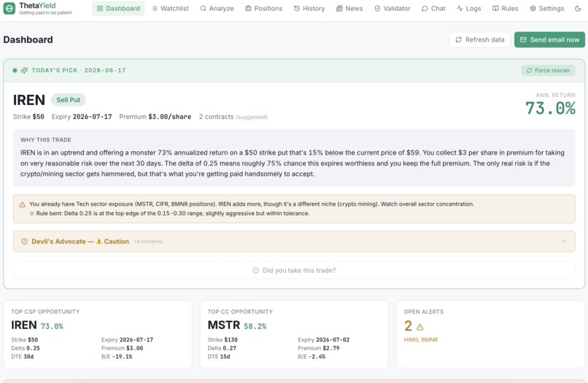Screen dimensions: 588x383
Task: Click the sparkle icon beside Today's Pick
Action: (24, 71)
